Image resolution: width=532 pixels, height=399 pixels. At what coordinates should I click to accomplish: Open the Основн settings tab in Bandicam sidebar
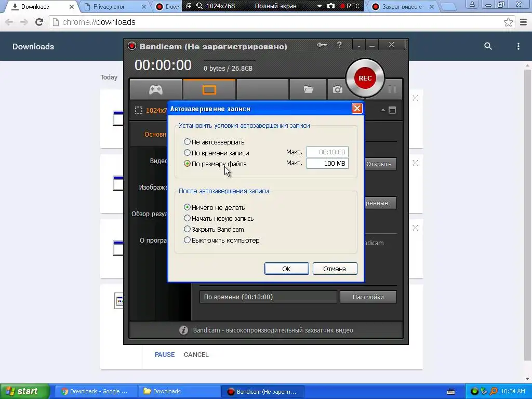[155, 135]
